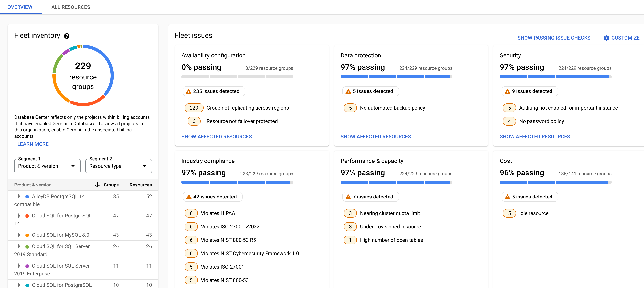
Task: Expand Cloud SQL for PostgreSQL 14 row
Action: (20, 215)
